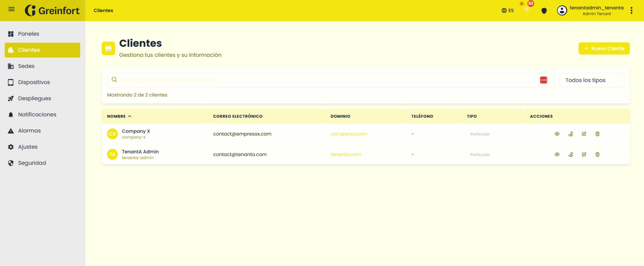Viewport: 644px width, 266px height.
Task: View Company X details eye icon
Action: (557, 134)
